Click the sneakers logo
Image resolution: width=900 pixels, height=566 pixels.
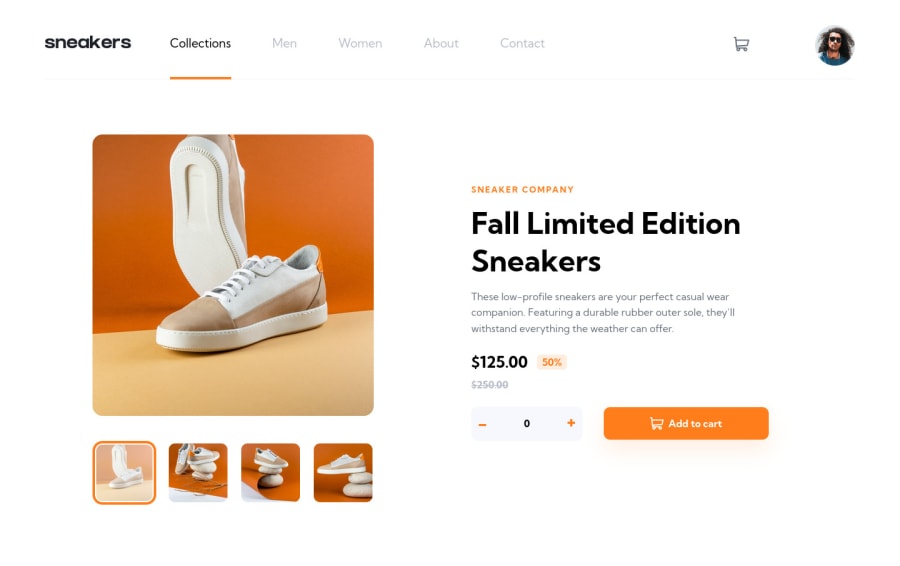[88, 42]
